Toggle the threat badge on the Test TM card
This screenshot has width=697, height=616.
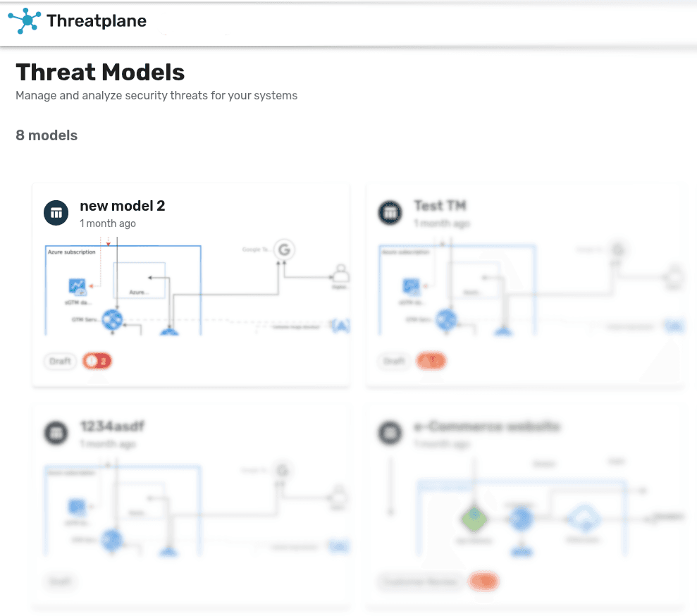coord(431,360)
